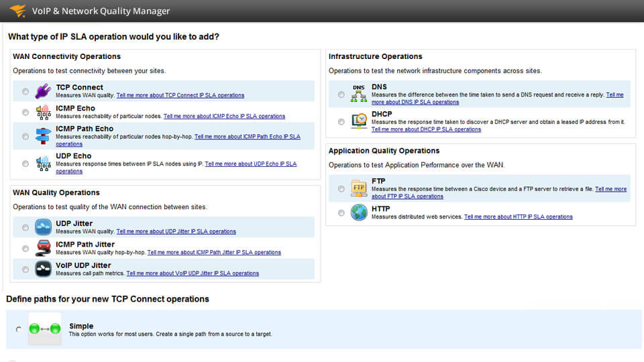644x362 pixels.
Task: Click the VoIP UDP Jitter dark icon
Action: pos(43,269)
